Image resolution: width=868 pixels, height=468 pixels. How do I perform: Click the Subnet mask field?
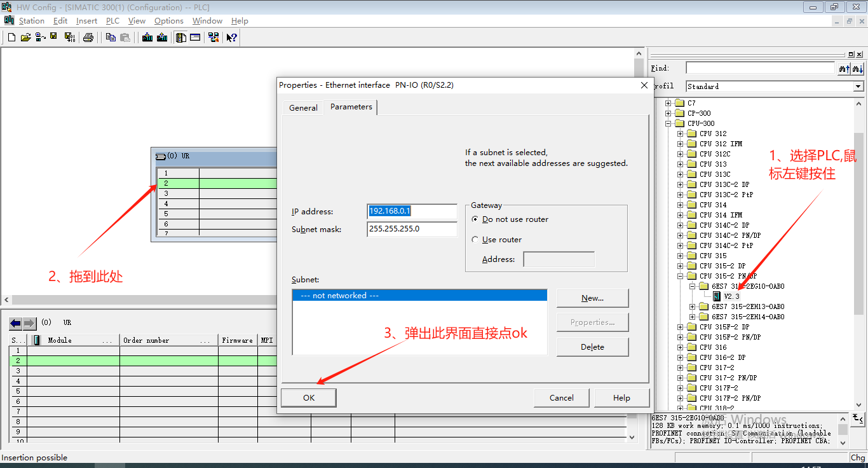412,229
